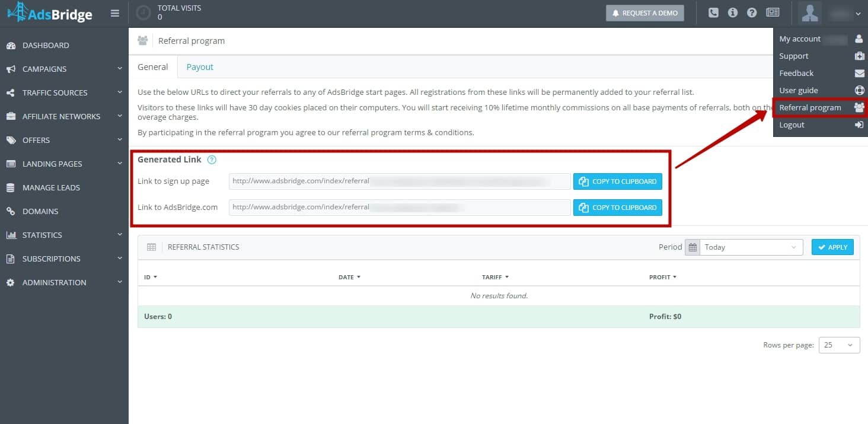Open My account from user menu
This screenshot has height=424, width=868.
pyautogui.click(x=820, y=39)
